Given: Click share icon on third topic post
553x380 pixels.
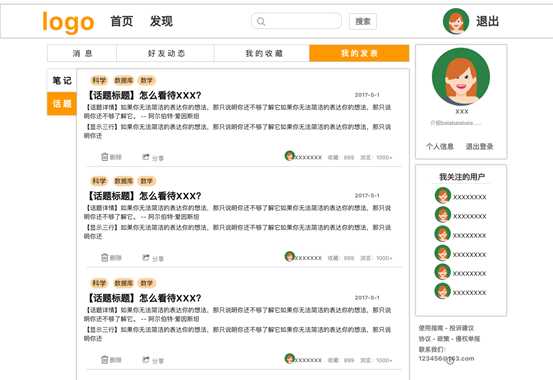Looking at the screenshot, I should [146, 360].
